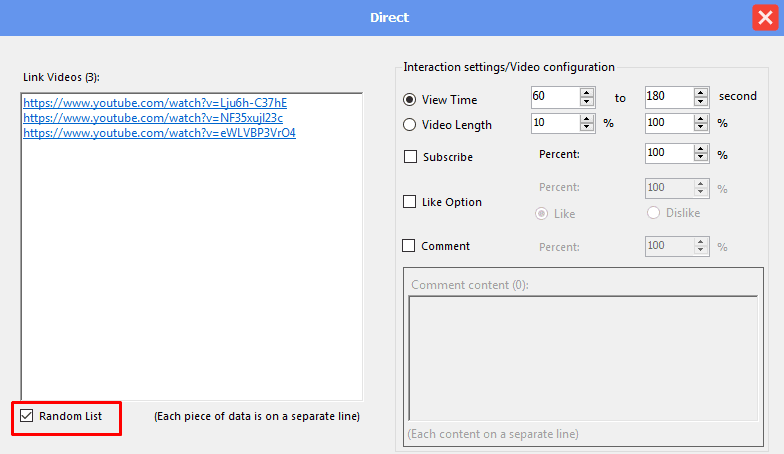Click the Comment Percent field
Viewport: 784px width, 454px height.
click(670, 246)
